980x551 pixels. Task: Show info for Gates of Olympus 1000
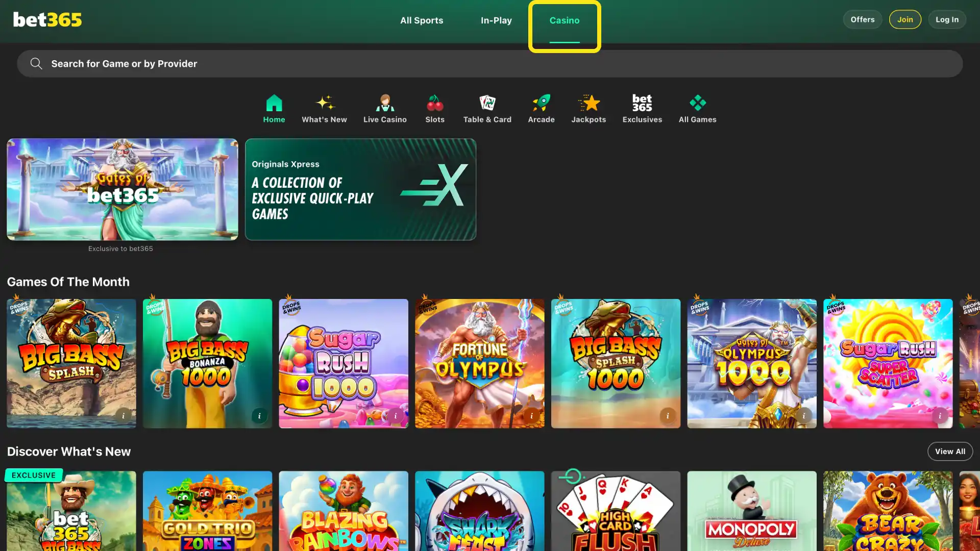pyautogui.click(x=803, y=416)
